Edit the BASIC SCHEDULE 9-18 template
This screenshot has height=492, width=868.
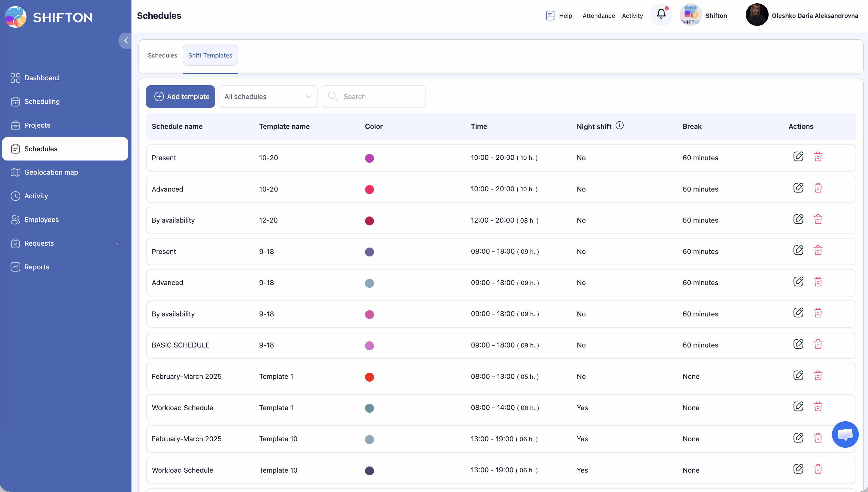click(798, 344)
